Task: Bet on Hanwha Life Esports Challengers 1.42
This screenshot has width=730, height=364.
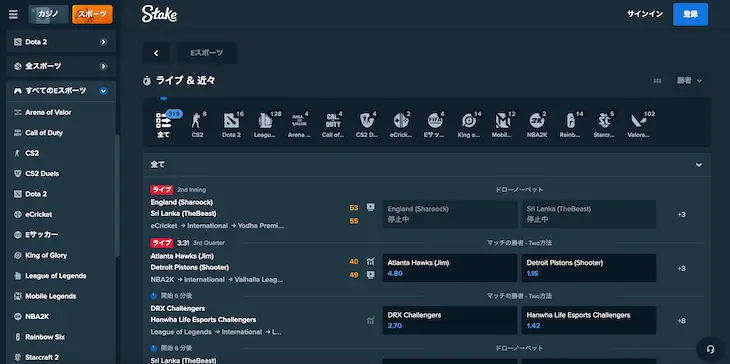Action: (589, 320)
